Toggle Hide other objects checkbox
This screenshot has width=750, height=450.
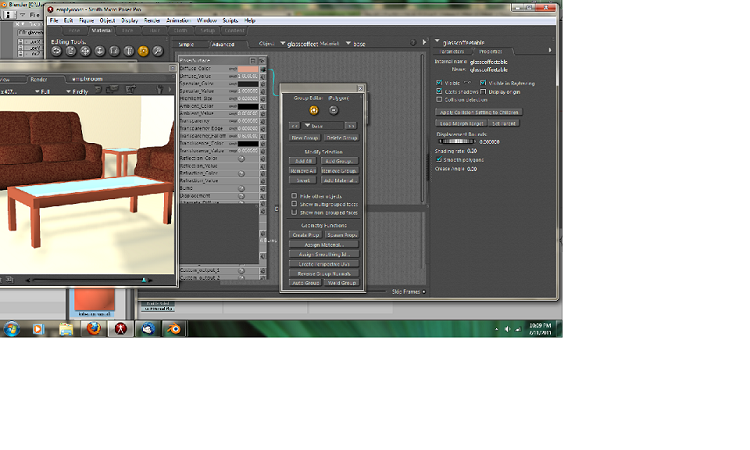(294, 196)
